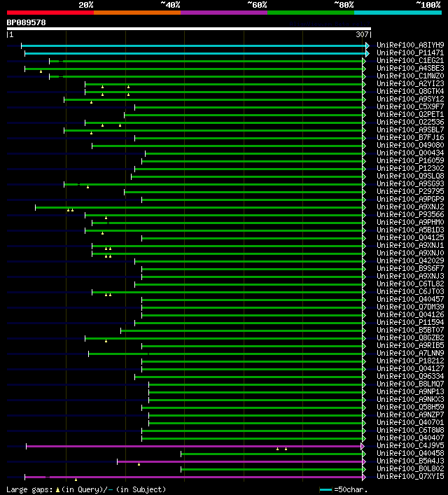The width and height of the screenshot is (448, 495).
Task: Open the hit label UniRef100_A8IYH9
Action: click(410, 45)
